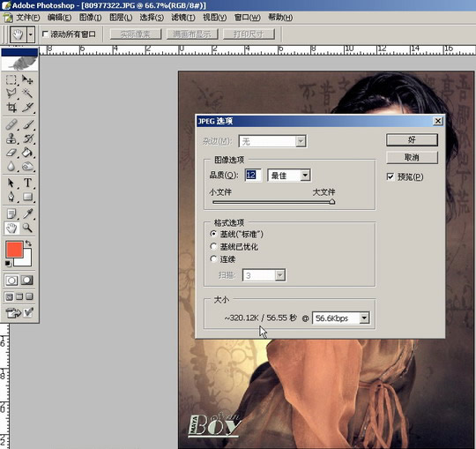
Task: Select 连续 progressive radio option
Action: click(213, 258)
